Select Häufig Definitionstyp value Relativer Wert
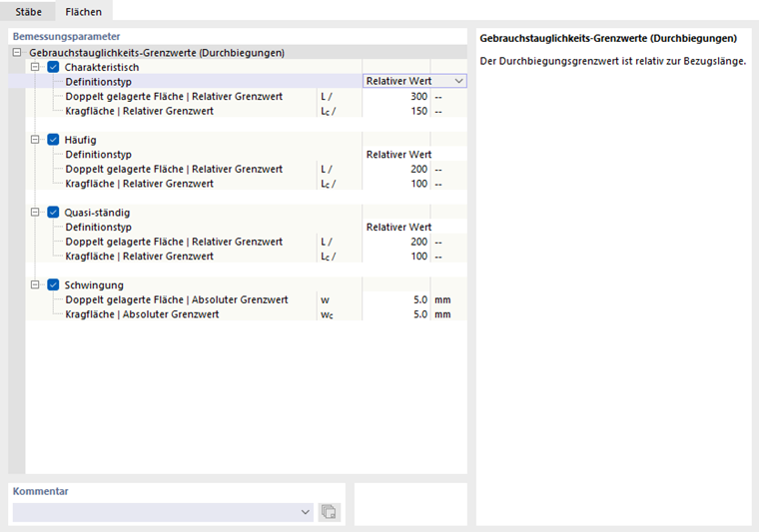 (x=414, y=155)
